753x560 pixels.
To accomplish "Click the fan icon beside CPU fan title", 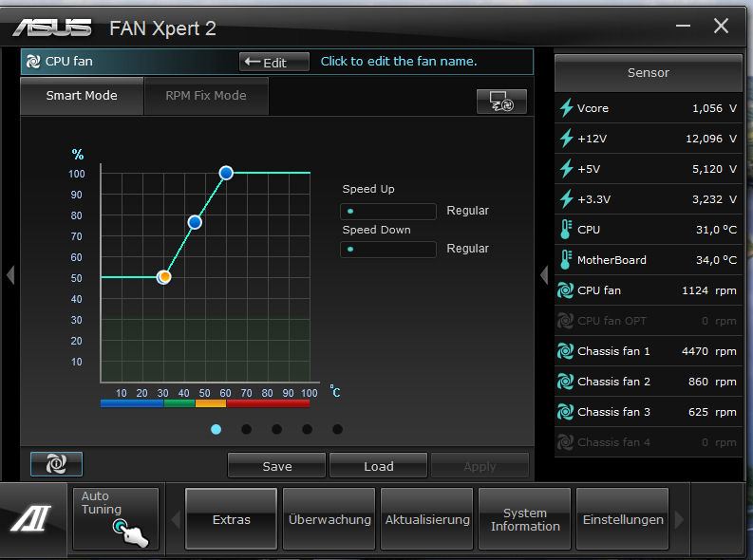I will [x=33, y=62].
